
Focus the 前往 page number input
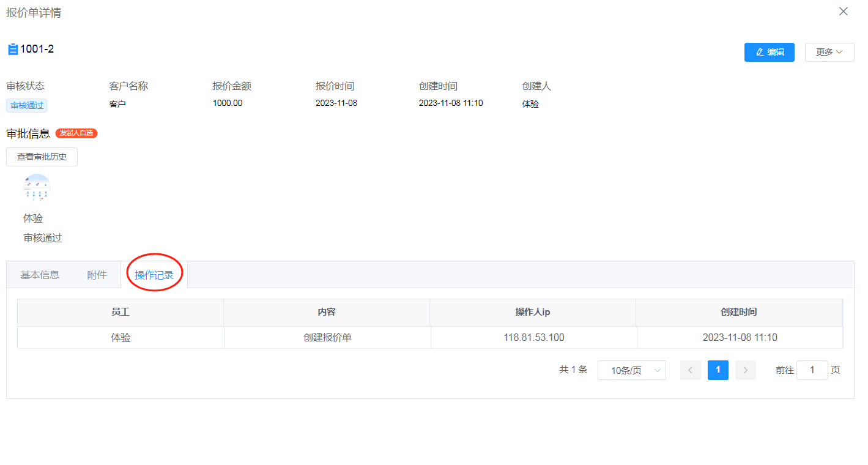click(812, 370)
